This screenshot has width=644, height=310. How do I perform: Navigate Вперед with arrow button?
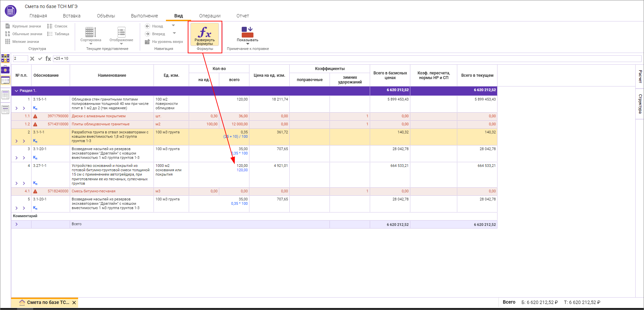[155, 34]
